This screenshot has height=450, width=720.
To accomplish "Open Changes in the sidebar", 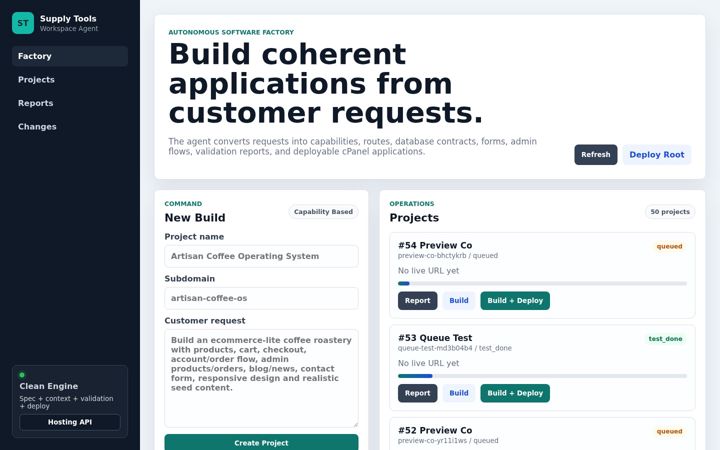I will click(x=70, y=126).
